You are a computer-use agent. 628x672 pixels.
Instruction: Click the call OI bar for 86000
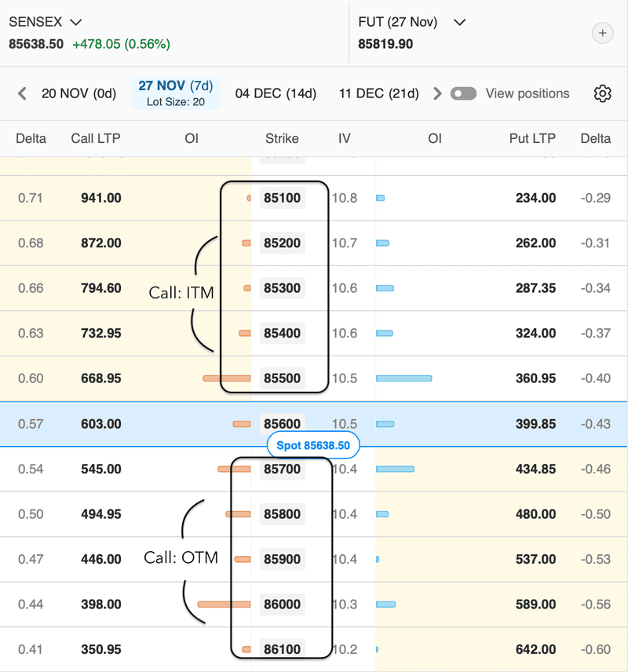click(x=224, y=604)
